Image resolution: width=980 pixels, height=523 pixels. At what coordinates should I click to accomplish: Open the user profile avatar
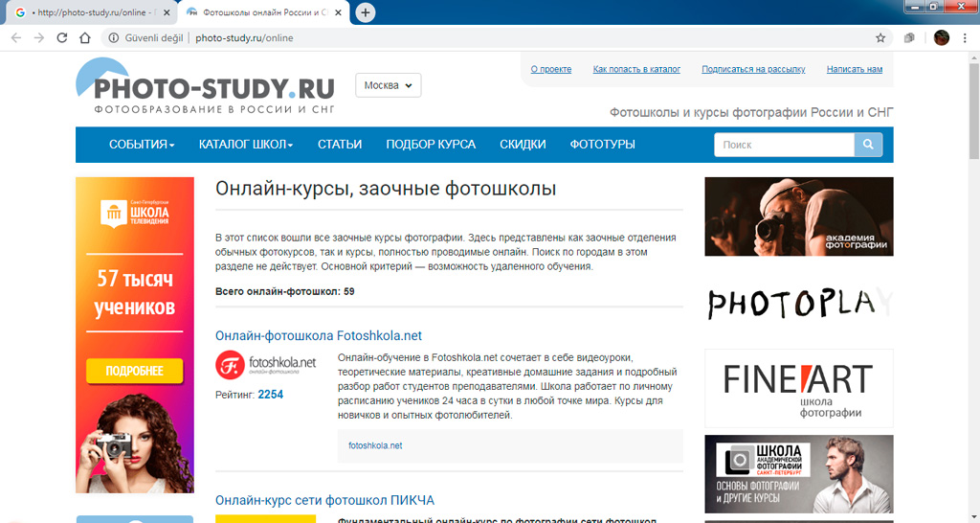pyautogui.click(x=942, y=38)
